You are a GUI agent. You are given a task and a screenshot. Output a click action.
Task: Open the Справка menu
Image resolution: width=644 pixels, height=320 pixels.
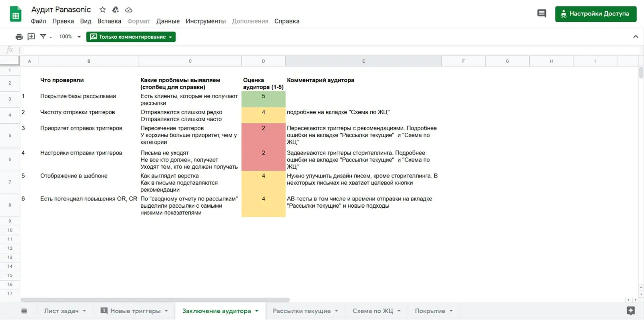tap(287, 21)
